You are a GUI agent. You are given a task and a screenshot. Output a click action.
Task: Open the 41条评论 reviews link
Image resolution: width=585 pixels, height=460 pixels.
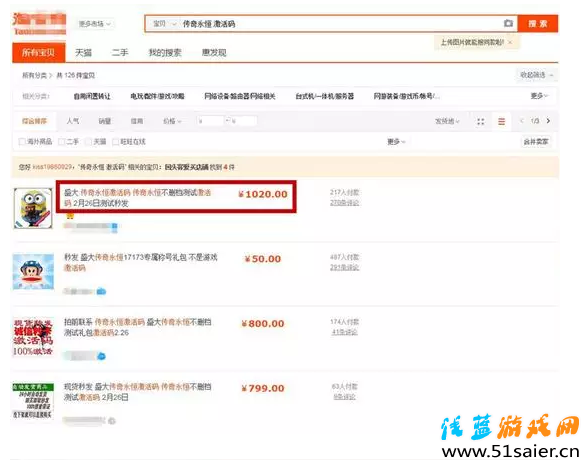pos(344,332)
